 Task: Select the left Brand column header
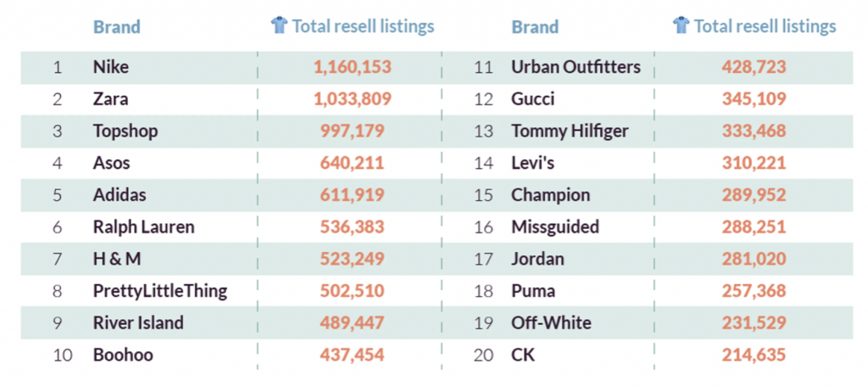point(117,26)
